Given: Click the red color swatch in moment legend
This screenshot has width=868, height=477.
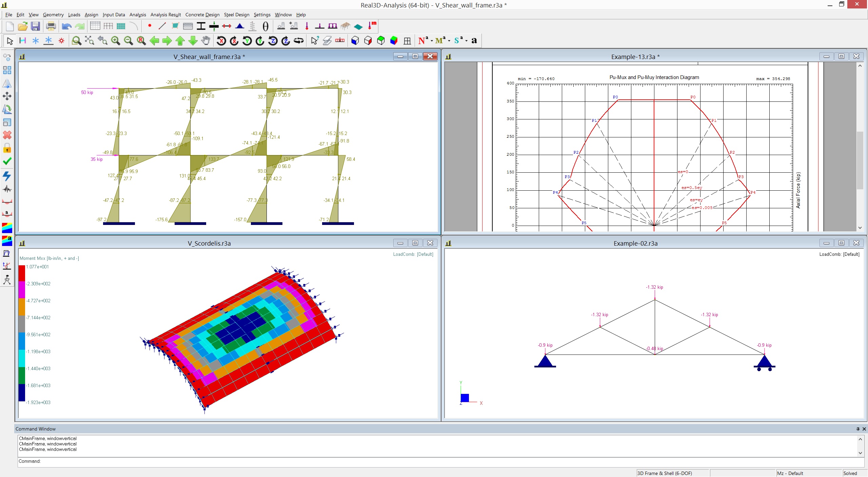Looking at the screenshot, I should [22, 273].
